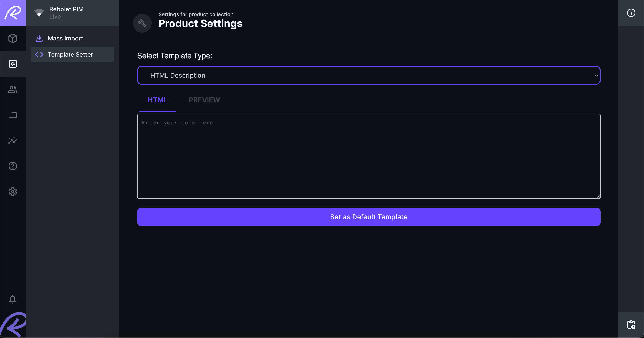Screen dimensions: 644x338
Task: Open Mass Import menu item
Action: point(72,38)
